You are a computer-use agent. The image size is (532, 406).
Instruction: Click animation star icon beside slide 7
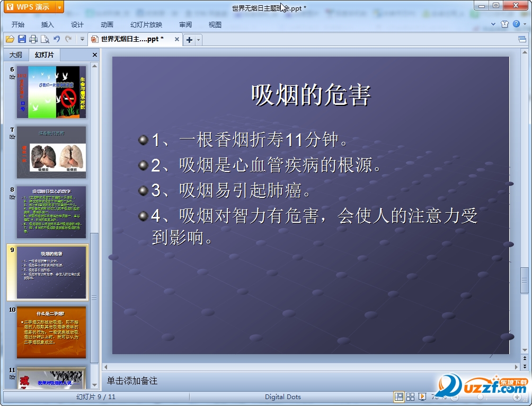point(12,137)
